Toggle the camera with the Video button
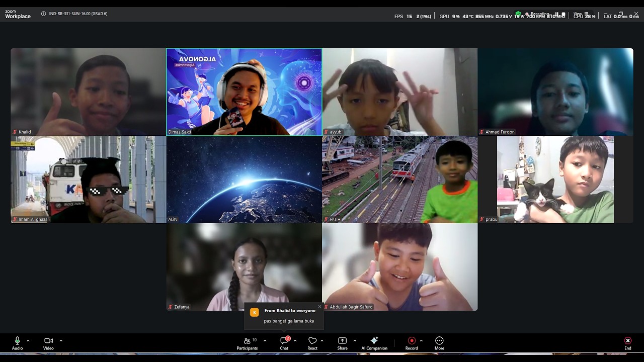The image size is (644, 362). coord(48,343)
